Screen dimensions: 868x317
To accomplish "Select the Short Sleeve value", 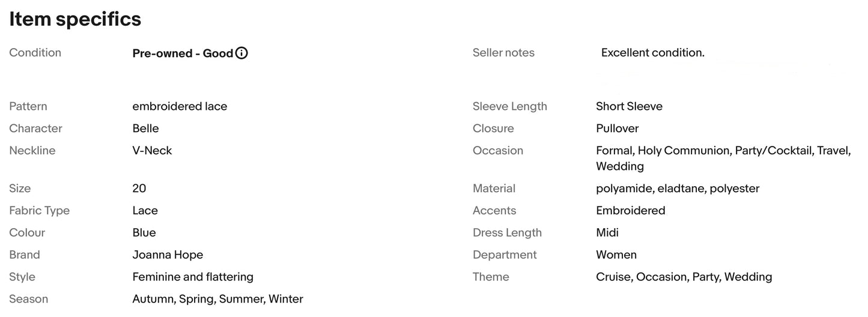I will 629,106.
